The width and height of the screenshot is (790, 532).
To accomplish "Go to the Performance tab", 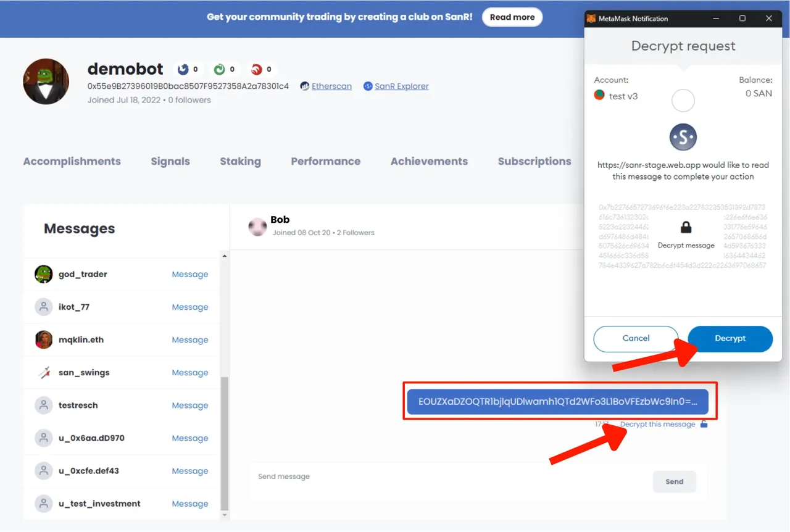I will tap(326, 161).
